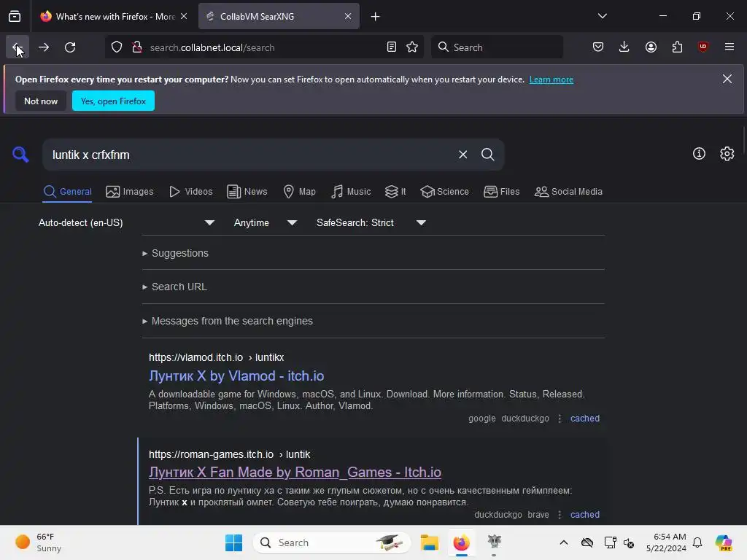Open Лунтик X by Vlamod result

[236, 376]
